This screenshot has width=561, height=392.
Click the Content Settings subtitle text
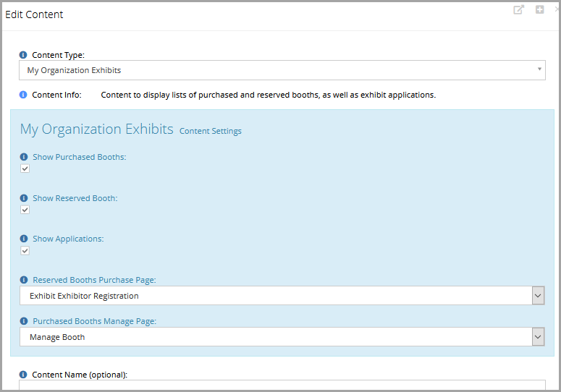pos(211,131)
